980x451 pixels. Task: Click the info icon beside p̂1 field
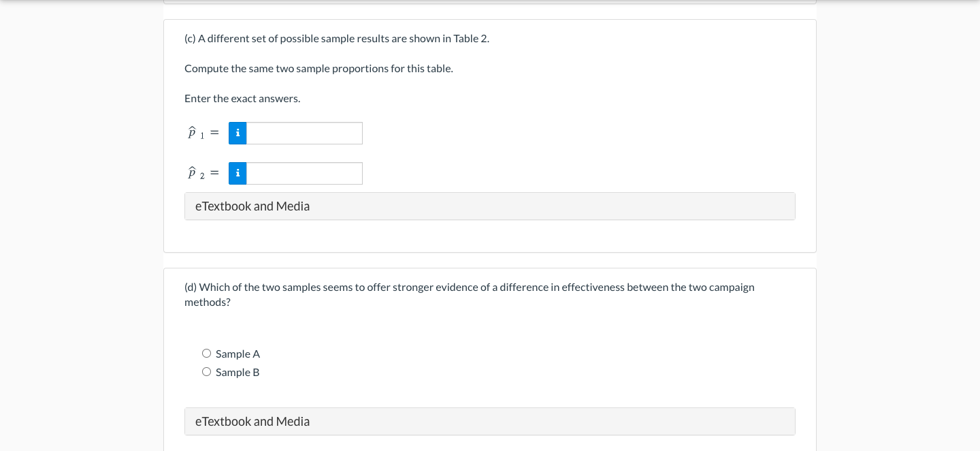(238, 134)
